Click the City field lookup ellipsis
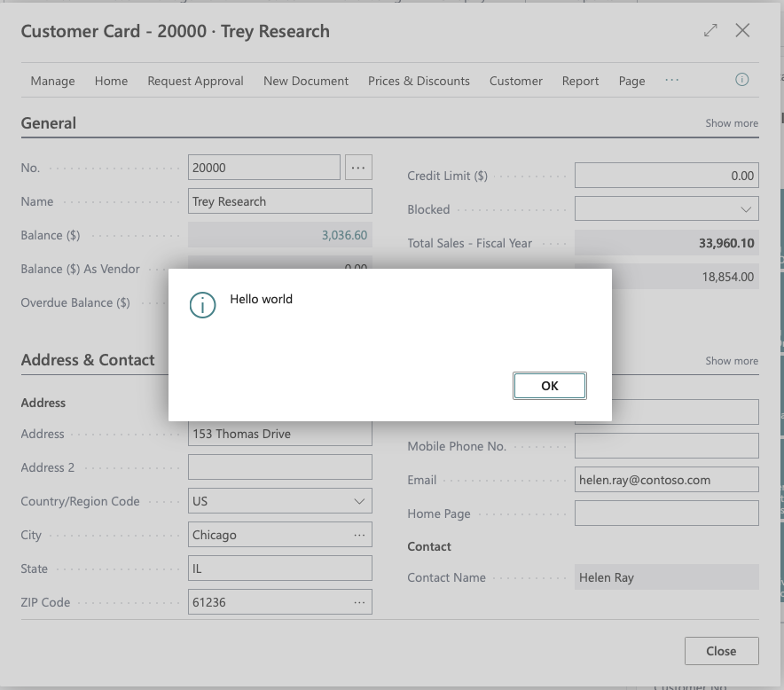The image size is (784, 690). (359, 535)
